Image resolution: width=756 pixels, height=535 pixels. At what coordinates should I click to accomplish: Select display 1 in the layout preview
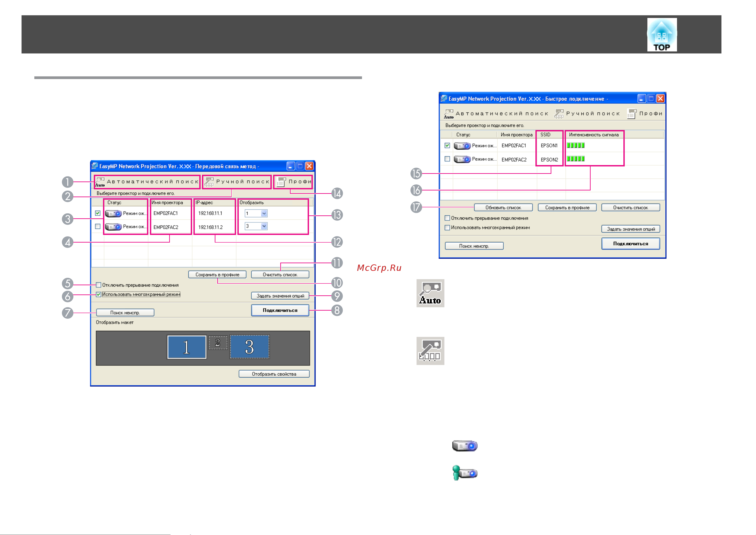pos(187,347)
